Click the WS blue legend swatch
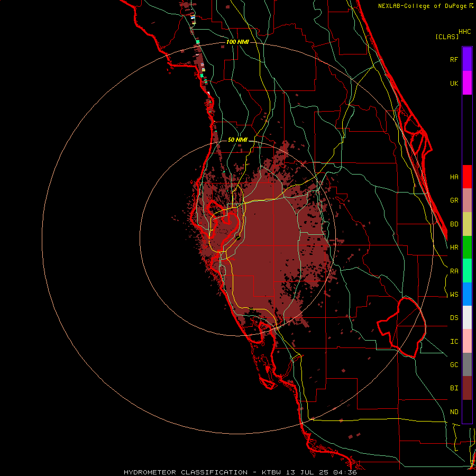The width and height of the screenshot is (476, 476). coord(467,294)
